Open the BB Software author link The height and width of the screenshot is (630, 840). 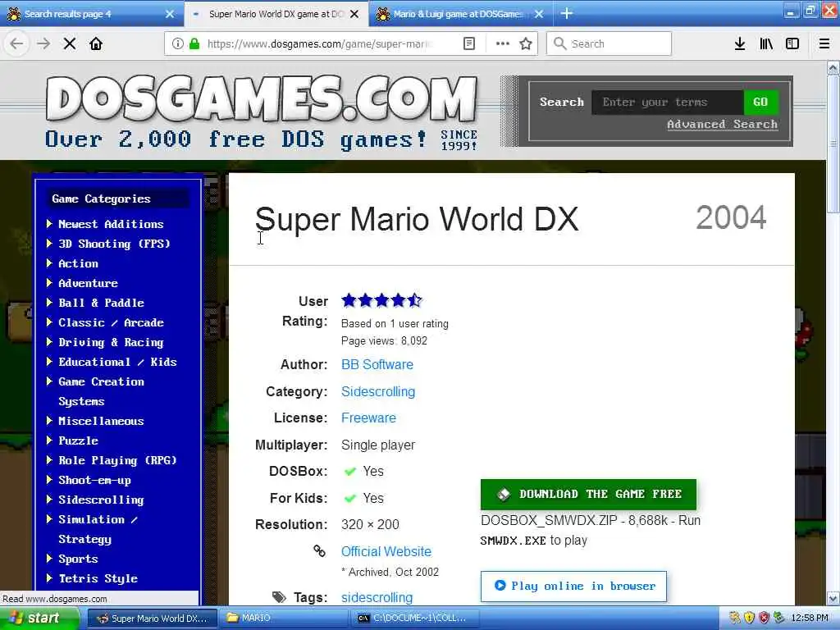pos(377,364)
